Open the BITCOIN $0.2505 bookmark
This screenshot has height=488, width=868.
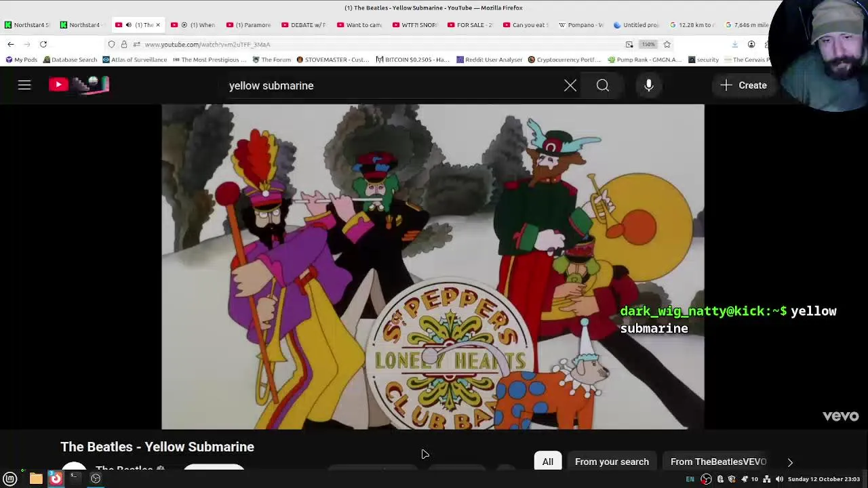(x=412, y=60)
